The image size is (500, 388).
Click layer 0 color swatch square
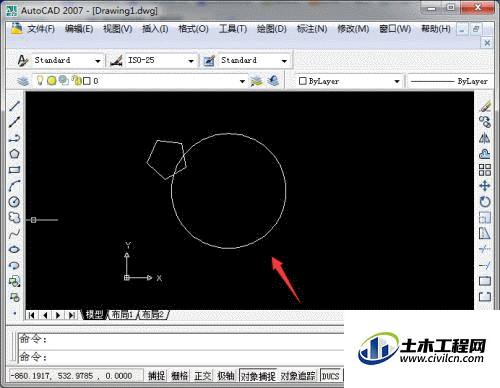[87, 81]
